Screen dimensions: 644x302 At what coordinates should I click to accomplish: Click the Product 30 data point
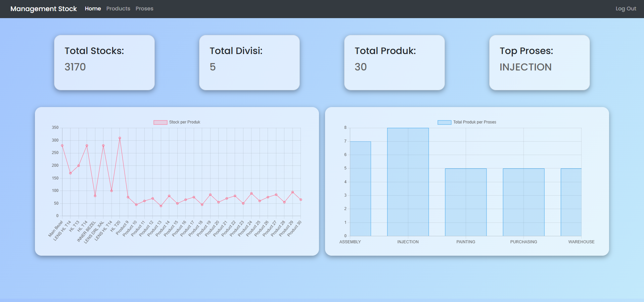click(301, 200)
